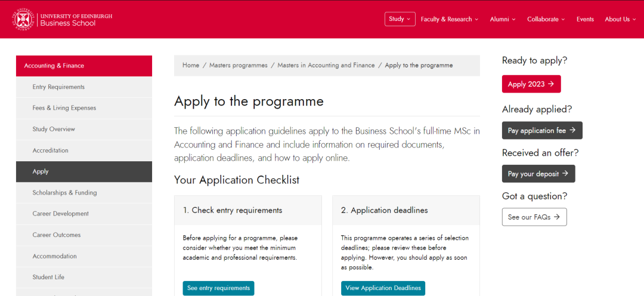Open the Masters programmes breadcrumb link

coord(238,65)
